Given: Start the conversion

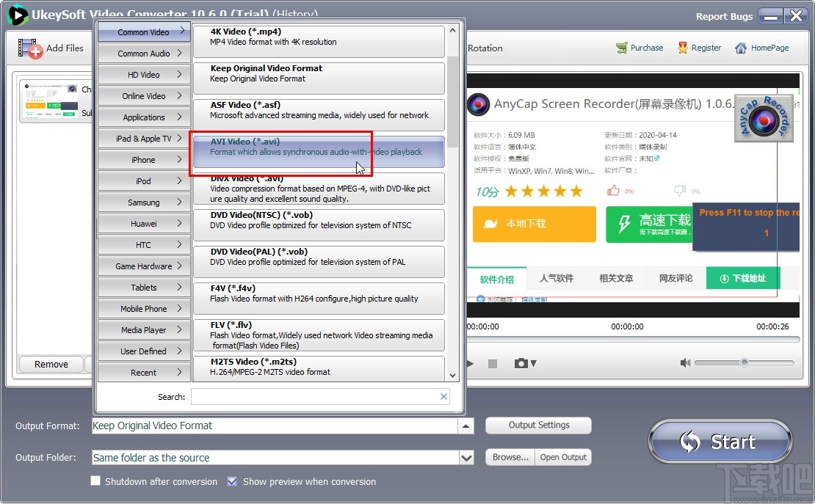Looking at the screenshot, I should 720,442.
